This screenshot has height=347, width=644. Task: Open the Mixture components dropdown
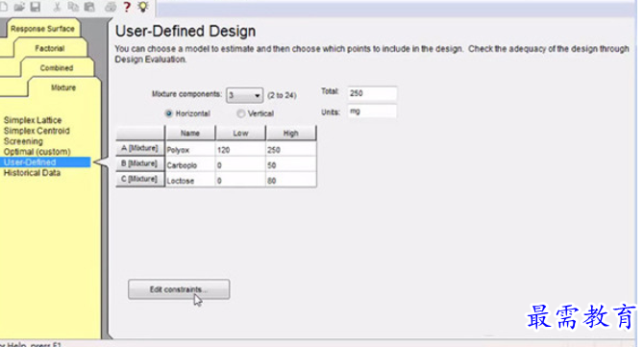click(x=245, y=95)
